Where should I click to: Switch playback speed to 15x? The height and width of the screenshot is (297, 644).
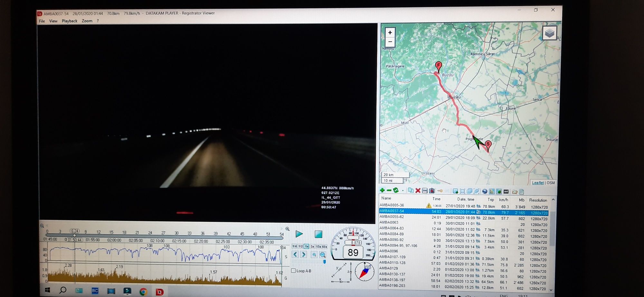(x=318, y=246)
